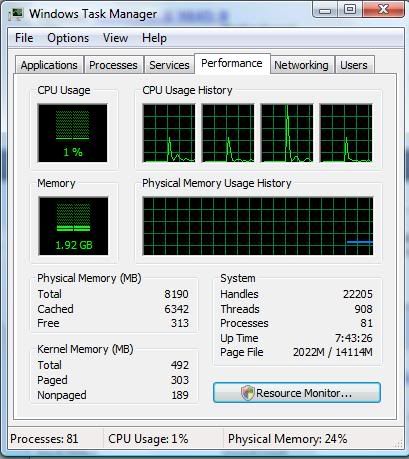
Task: Switch to the Applications tab
Action: click(49, 65)
